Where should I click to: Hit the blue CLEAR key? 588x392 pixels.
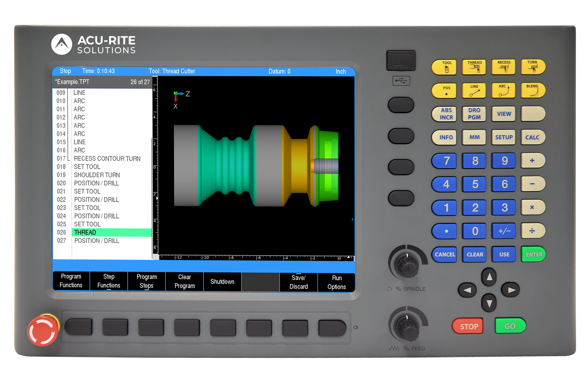click(474, 254)
